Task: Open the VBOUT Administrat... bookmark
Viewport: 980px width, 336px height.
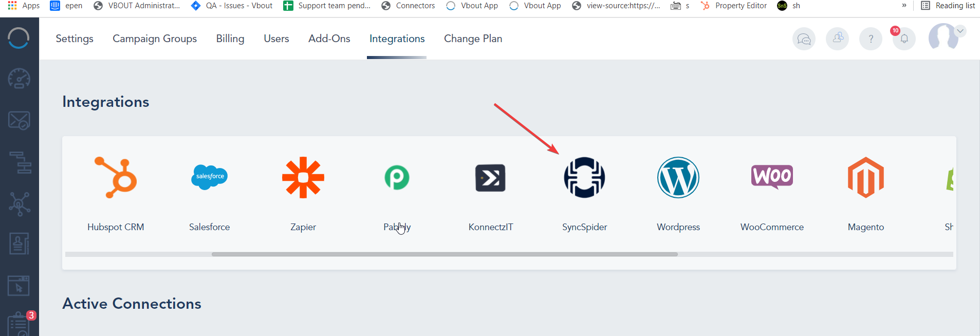Action: coord(137,6)
